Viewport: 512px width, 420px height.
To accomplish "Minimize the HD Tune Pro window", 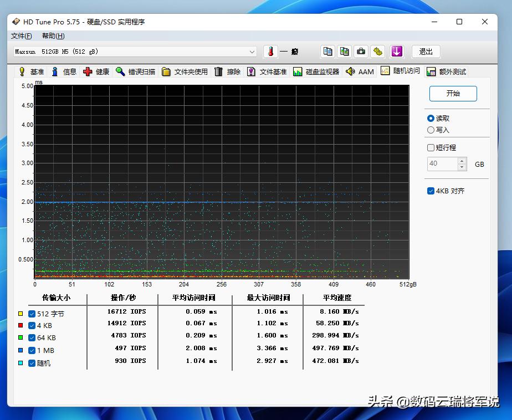I will (434, 22).
